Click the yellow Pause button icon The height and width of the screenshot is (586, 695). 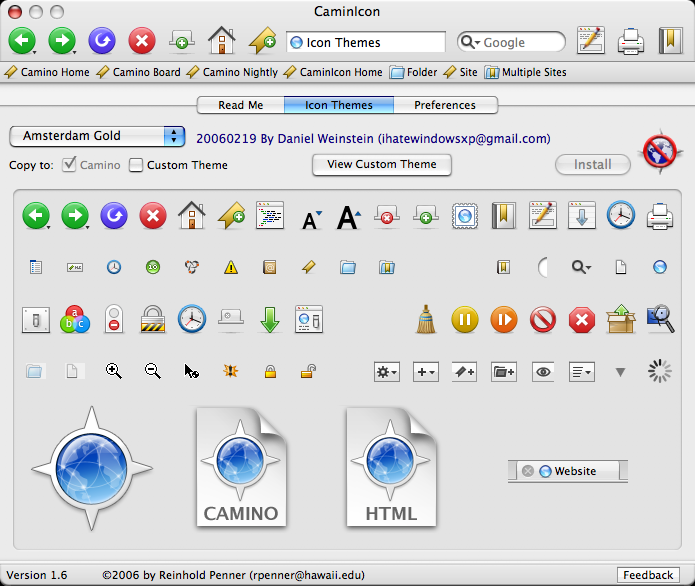pos(465,320)
